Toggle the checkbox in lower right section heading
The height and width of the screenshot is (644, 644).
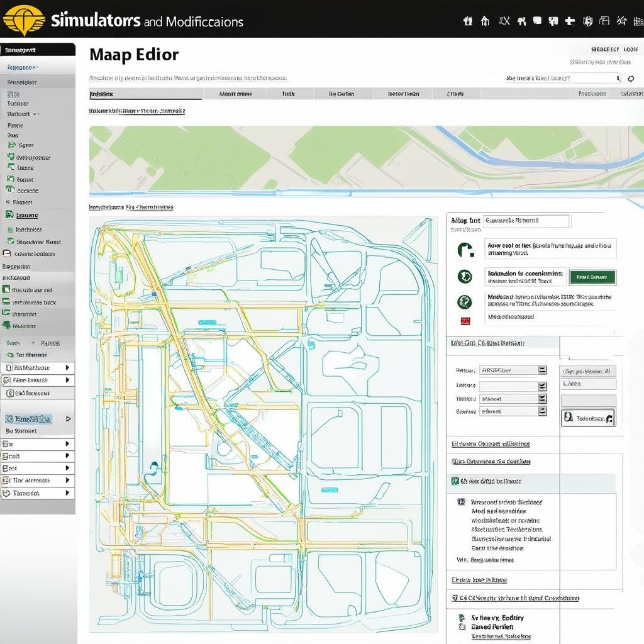tap(455, 599)
